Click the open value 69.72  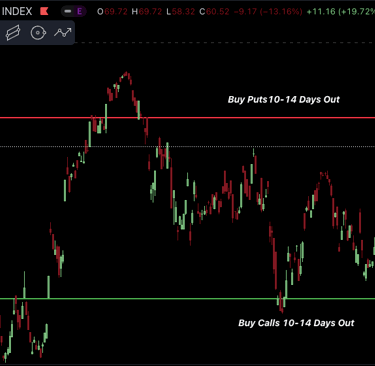(116, 12)
